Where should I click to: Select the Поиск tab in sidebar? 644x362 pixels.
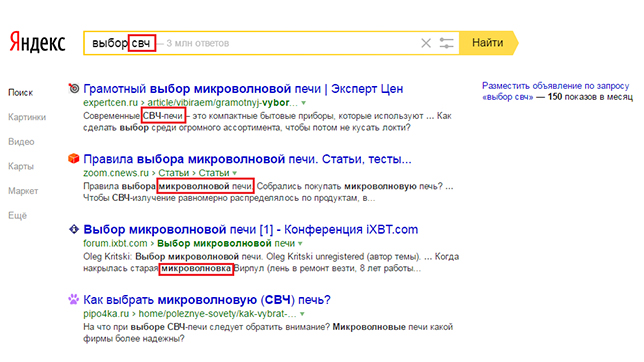coord(21,92)
